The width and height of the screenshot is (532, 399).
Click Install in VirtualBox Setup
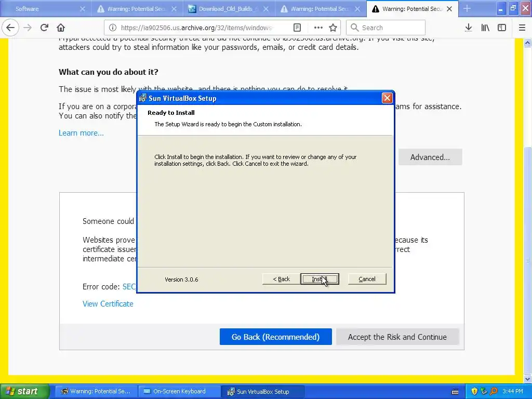pyautogui.click(x=320, y=279)
